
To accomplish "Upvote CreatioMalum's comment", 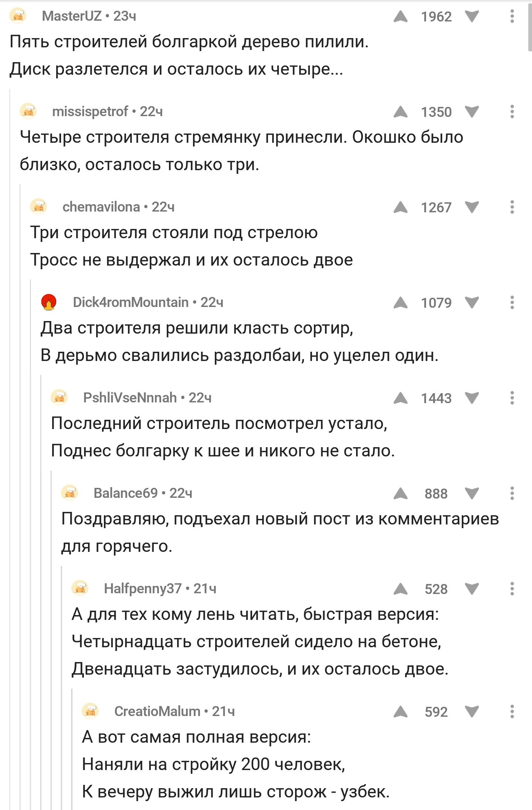I will pos(400,712).
